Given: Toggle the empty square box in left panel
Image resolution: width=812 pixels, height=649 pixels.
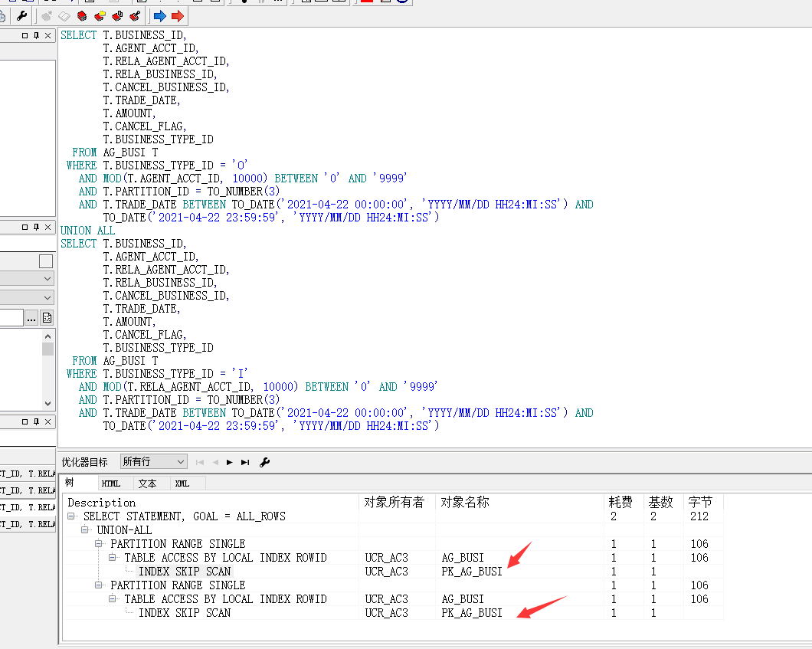Looking at the screenshot, I should (46, 261).
